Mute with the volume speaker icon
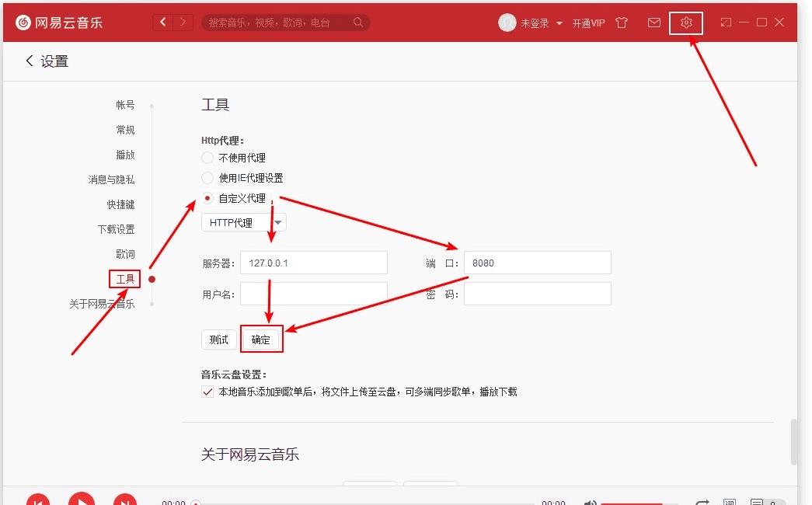Screen dimensions: 812x505 pyautogui.click(x=591, y=503)
